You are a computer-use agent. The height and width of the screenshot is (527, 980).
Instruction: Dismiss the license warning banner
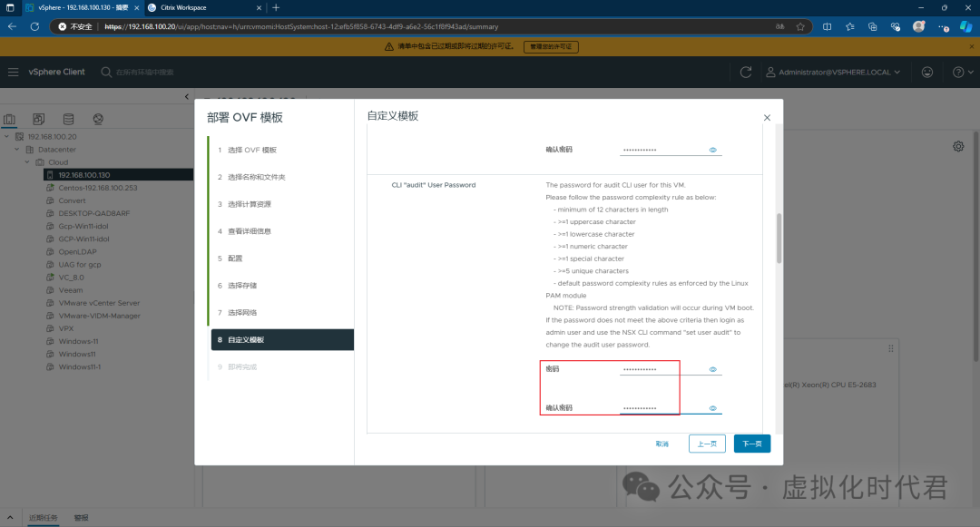(x=971, y=46)
